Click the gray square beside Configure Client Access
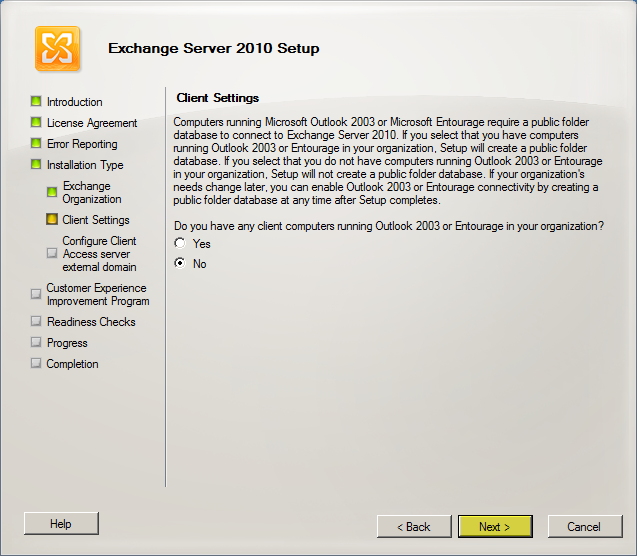Image resolution: width=637 pixels, height=556 pixels. (x=52, y=253)
